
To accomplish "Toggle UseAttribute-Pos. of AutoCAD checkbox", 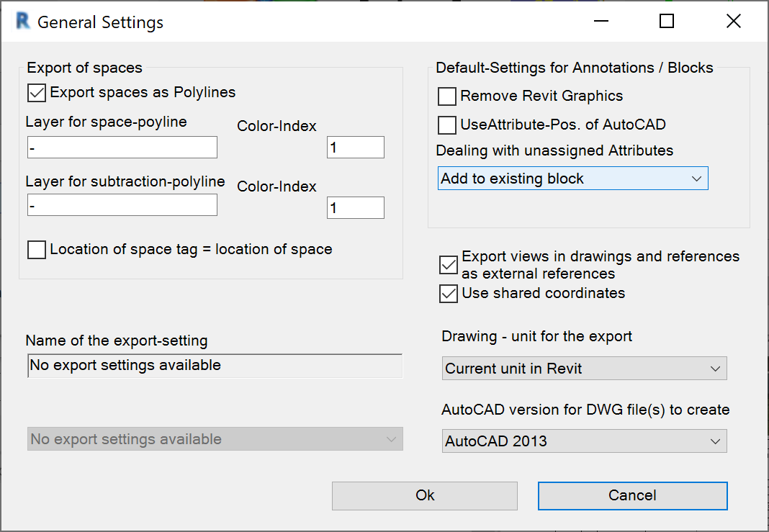I will [x=447, y=125].
